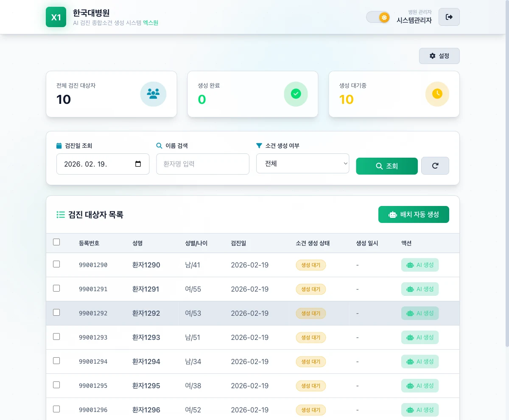Viewport: 509px width, 420px height.
Task: Open the 설정 settings button
Action: (x=439, y=56)
